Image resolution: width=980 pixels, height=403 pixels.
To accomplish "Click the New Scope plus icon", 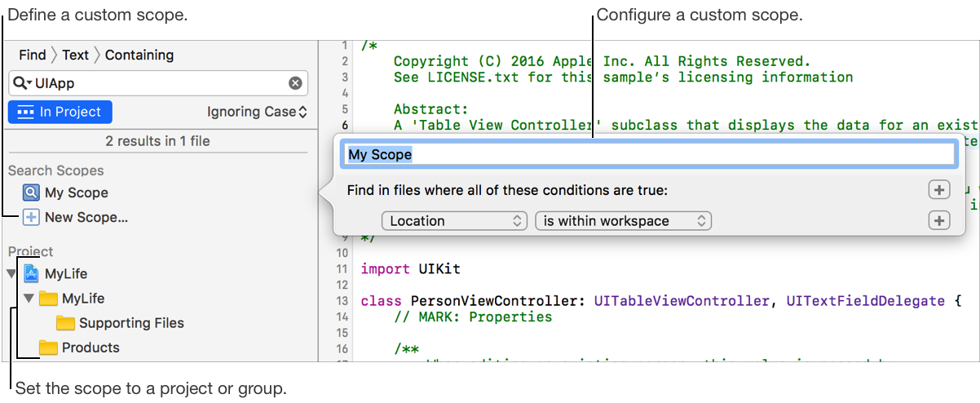I will [x=31, y=218].
